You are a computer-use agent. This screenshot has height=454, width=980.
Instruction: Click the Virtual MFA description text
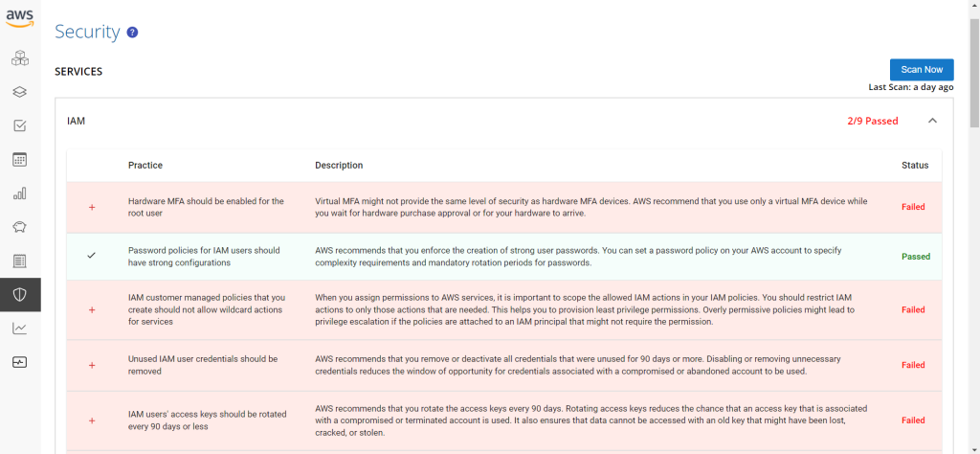591,207
